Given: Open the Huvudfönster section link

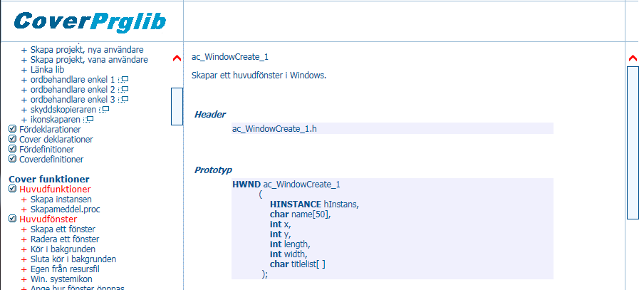Looking at the screenshot, I should (x=48, y=219).
